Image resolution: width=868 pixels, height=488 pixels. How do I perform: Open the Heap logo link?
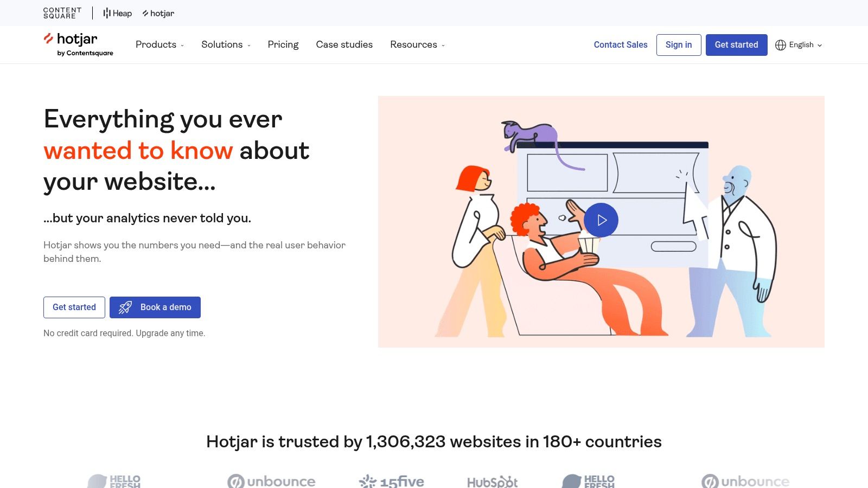click(x=118, y=13)
